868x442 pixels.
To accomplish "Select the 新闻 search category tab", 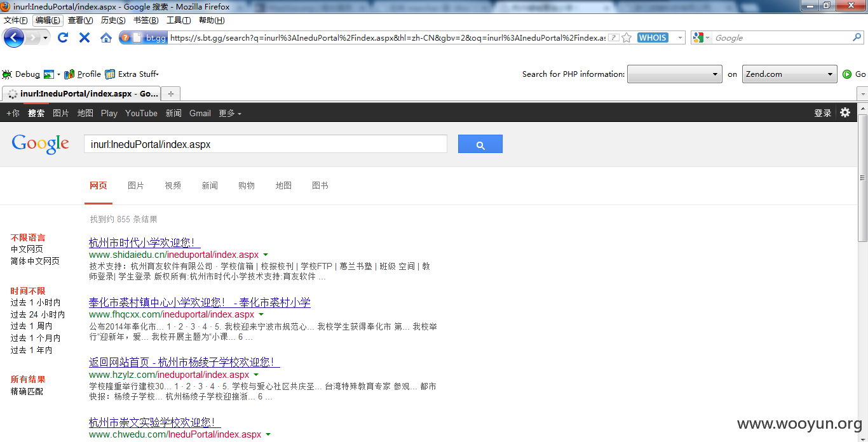I will point(210,185).
